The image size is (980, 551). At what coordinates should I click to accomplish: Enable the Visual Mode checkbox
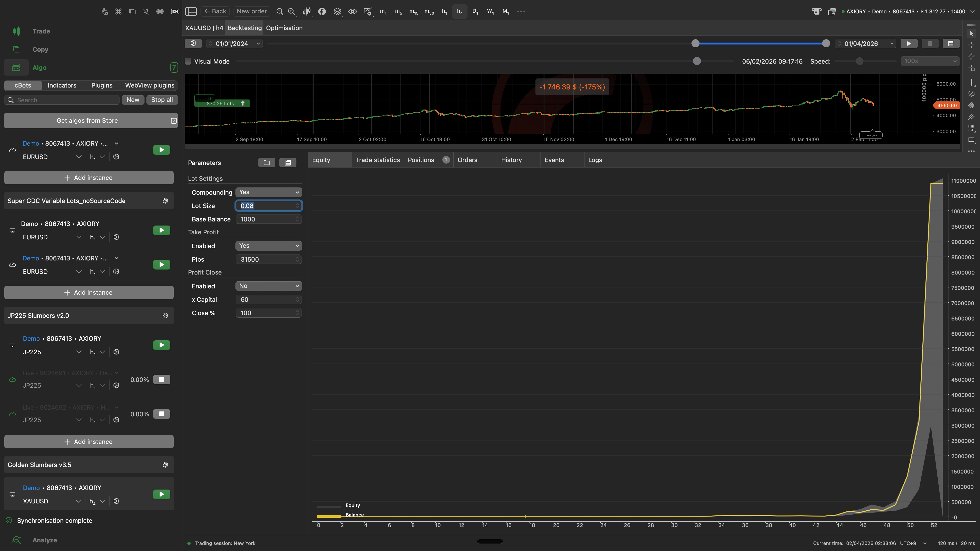click(x=188, y=61)
